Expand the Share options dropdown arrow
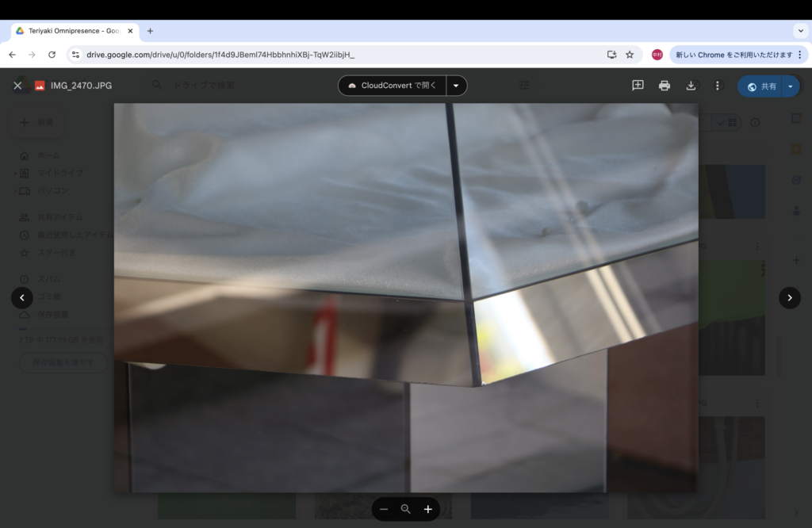Viewport: 812px width, 528px height. [x=791, y=86]
